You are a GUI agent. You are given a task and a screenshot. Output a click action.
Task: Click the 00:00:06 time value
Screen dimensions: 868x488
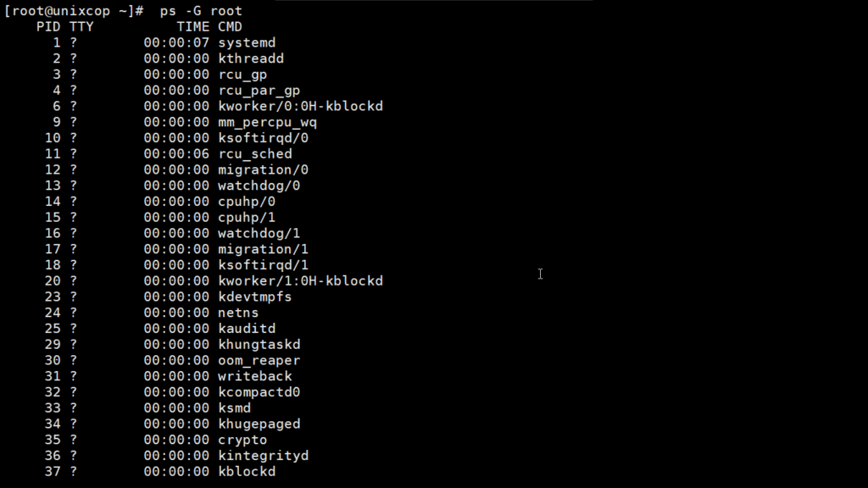176,154
